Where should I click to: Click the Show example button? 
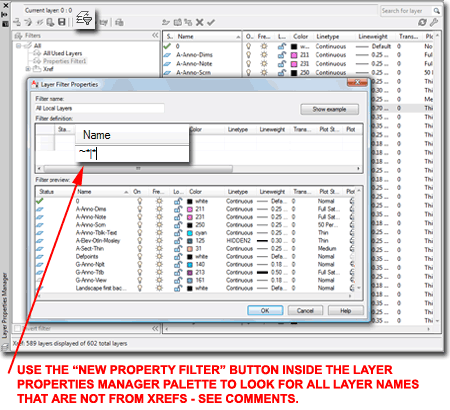coord(329,109)
